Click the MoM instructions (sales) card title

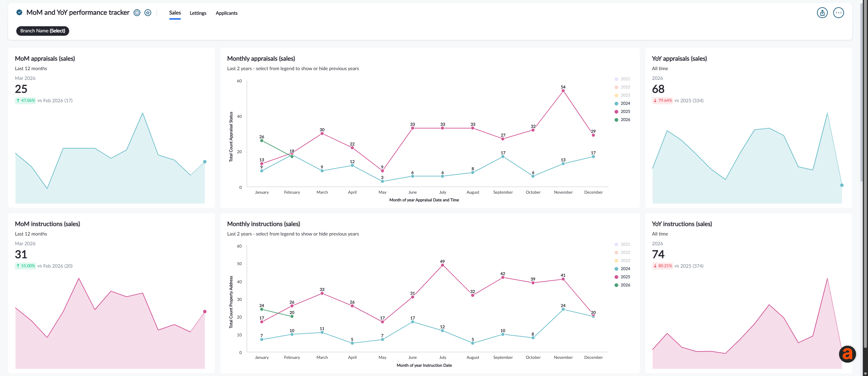point(47,224)
